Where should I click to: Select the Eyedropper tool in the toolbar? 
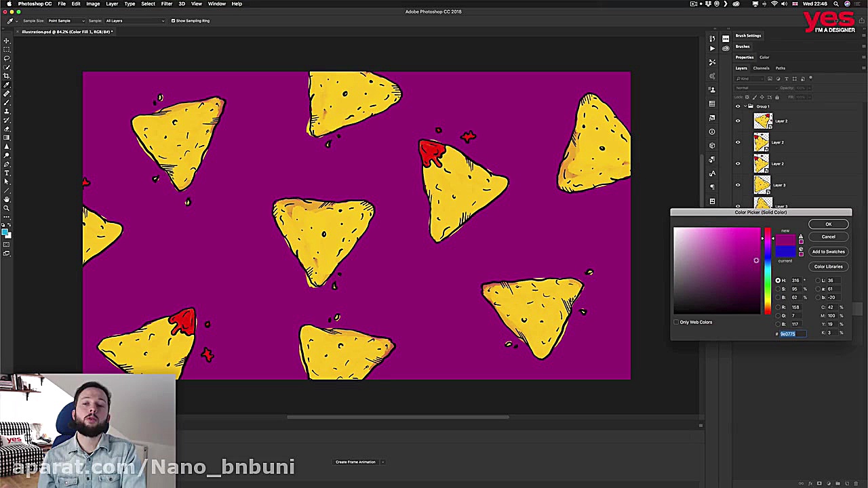(x=7, y=85)
